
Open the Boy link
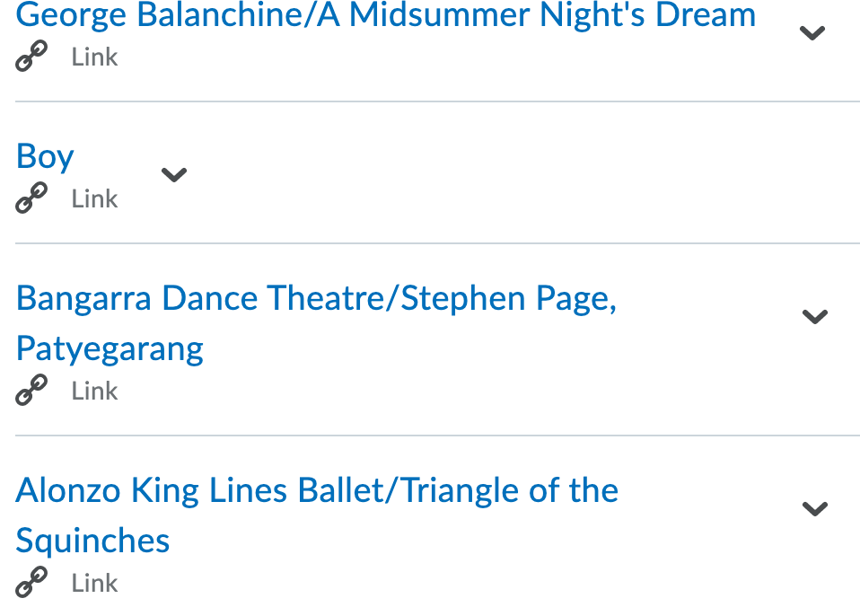(x=44, y=157)
